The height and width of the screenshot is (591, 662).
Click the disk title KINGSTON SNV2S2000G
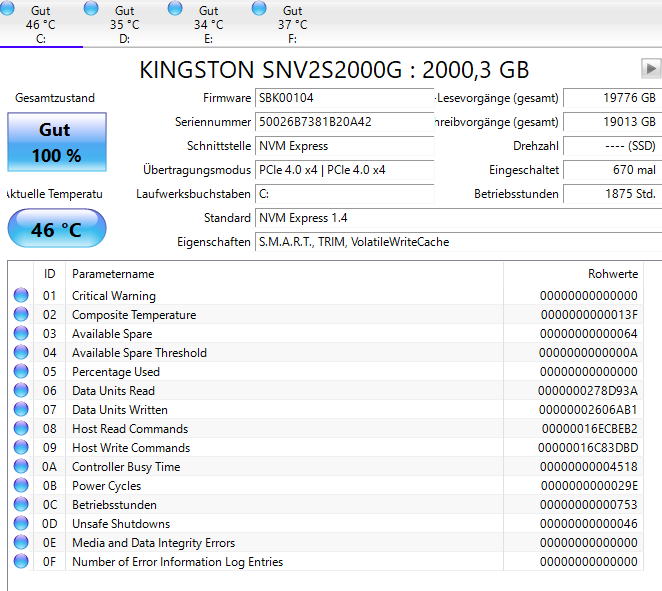(x=270, y=70)
